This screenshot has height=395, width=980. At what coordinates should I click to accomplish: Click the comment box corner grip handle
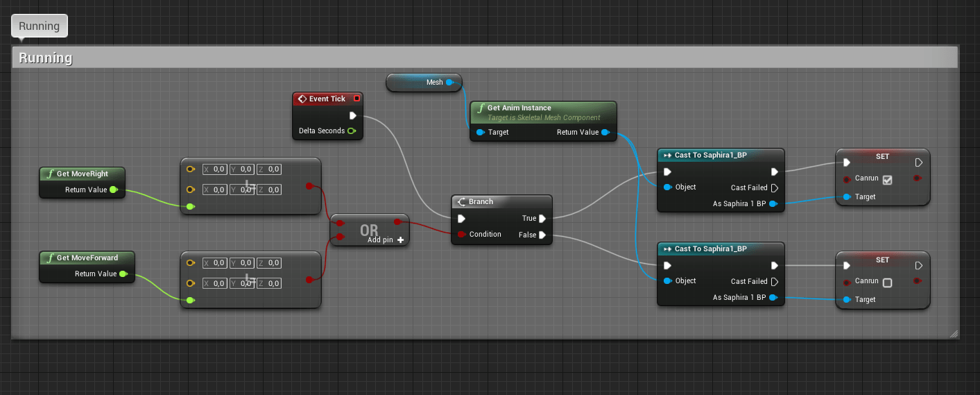[954, 334]
